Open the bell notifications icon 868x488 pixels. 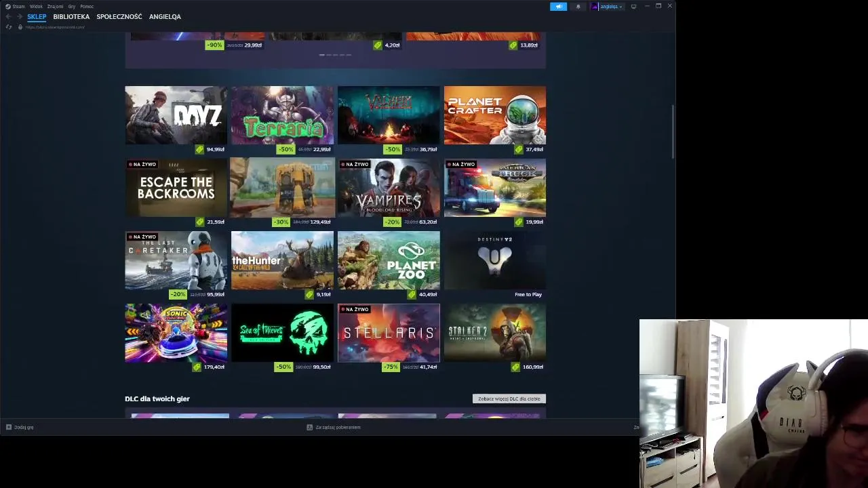point(578,6)
